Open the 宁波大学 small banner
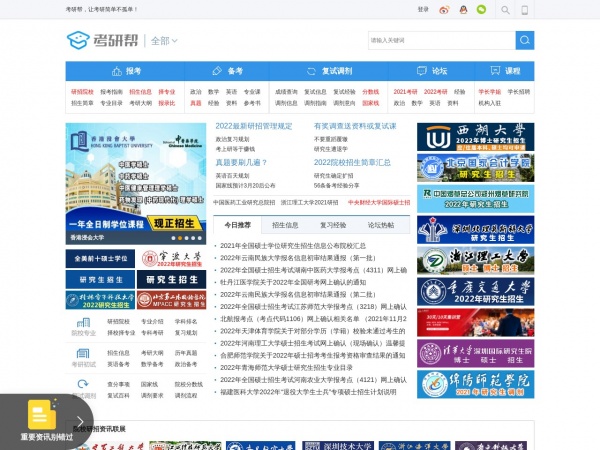The height and width of the screenshot is (450, 600). [171, 259]
